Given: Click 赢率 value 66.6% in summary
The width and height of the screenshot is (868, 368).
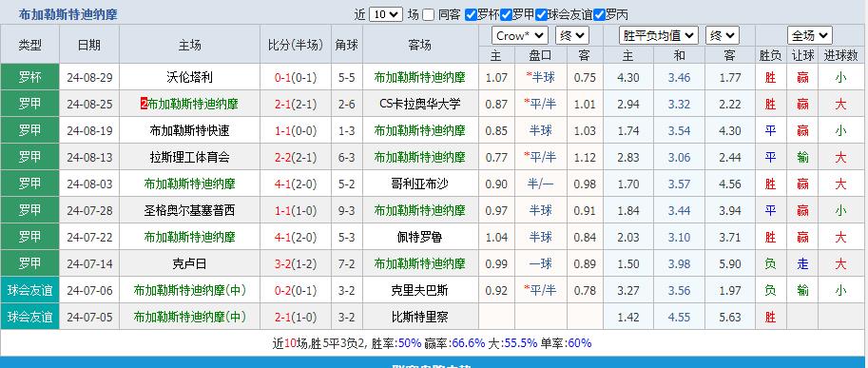Looking at the screenshot, I should point(469,343).
